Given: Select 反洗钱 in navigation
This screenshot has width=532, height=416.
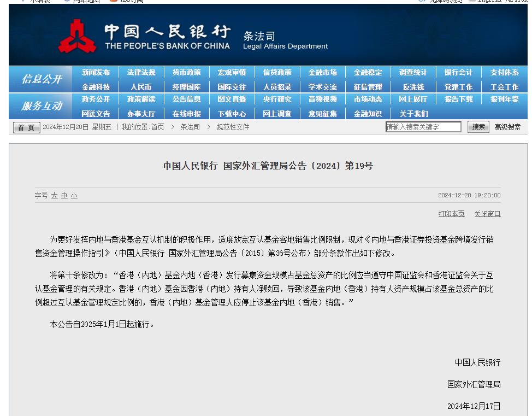Looking at the screenshot, I should (x=413, y=87).
